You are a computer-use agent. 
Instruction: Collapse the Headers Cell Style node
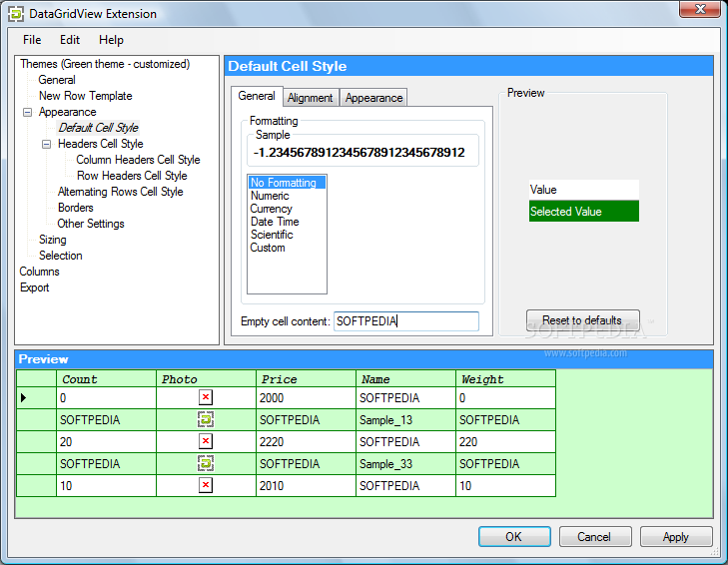coord(46,145)
